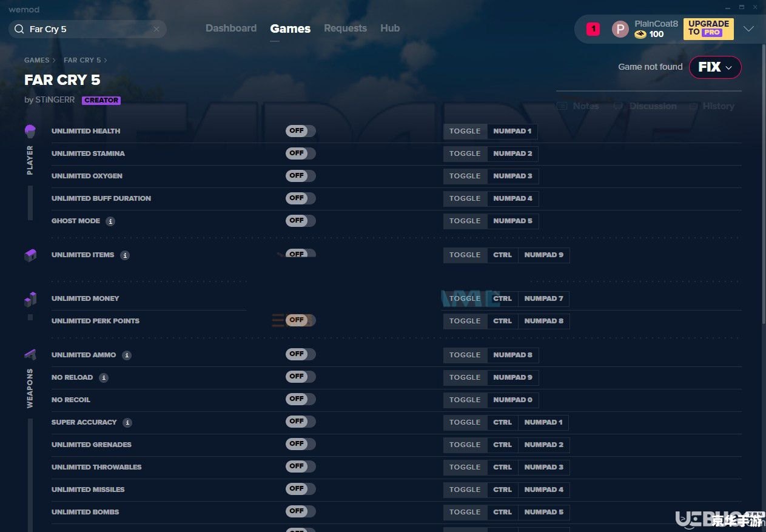Toggle Unlimited Buff Duration switch
766x532 pixels.
tap(301, 198)
